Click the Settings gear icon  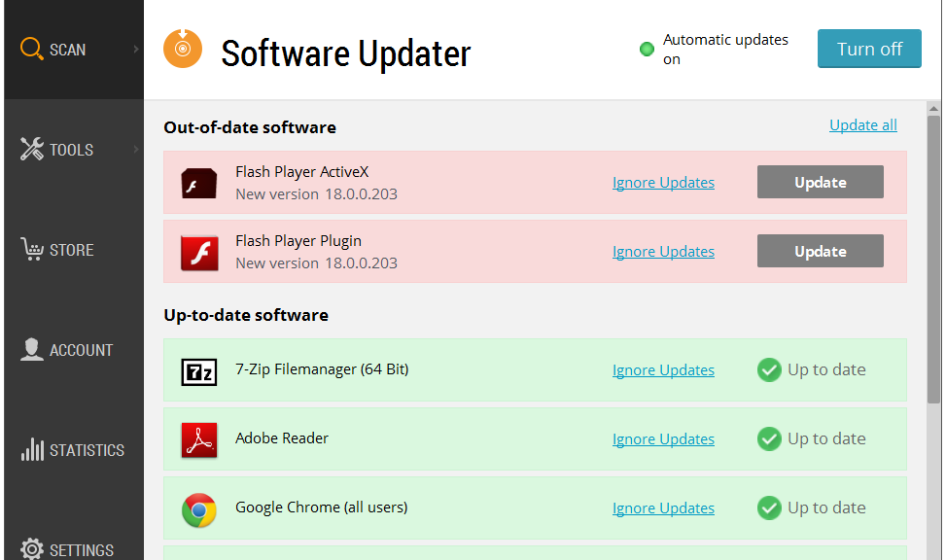[32, 549]
